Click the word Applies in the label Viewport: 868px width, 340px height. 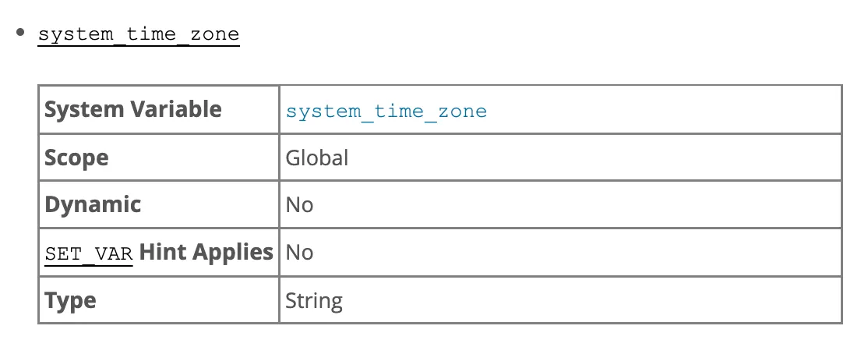(x=229, y=252)
